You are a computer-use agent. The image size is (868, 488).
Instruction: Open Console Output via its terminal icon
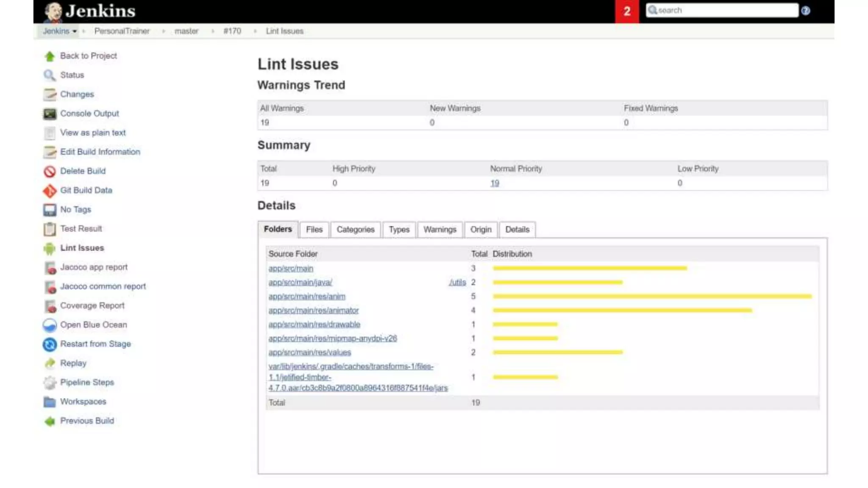click(50, 114)
